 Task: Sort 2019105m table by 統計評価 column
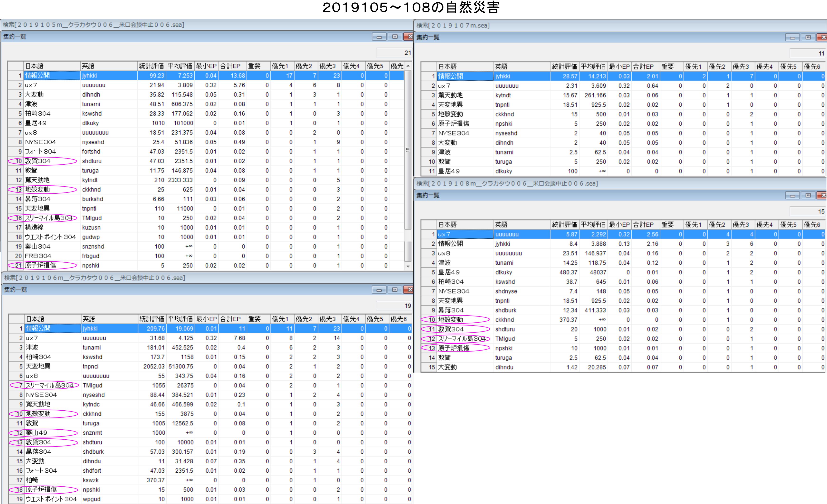151,66
